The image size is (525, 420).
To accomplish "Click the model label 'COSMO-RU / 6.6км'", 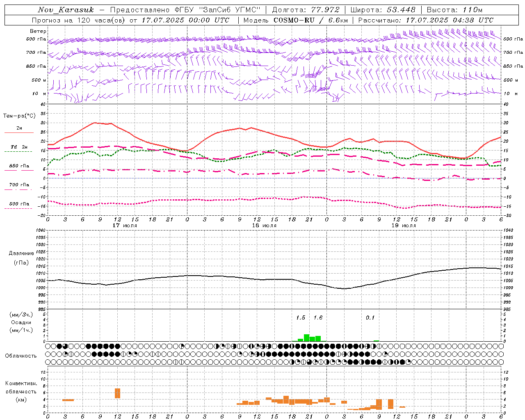I will 311,20.
